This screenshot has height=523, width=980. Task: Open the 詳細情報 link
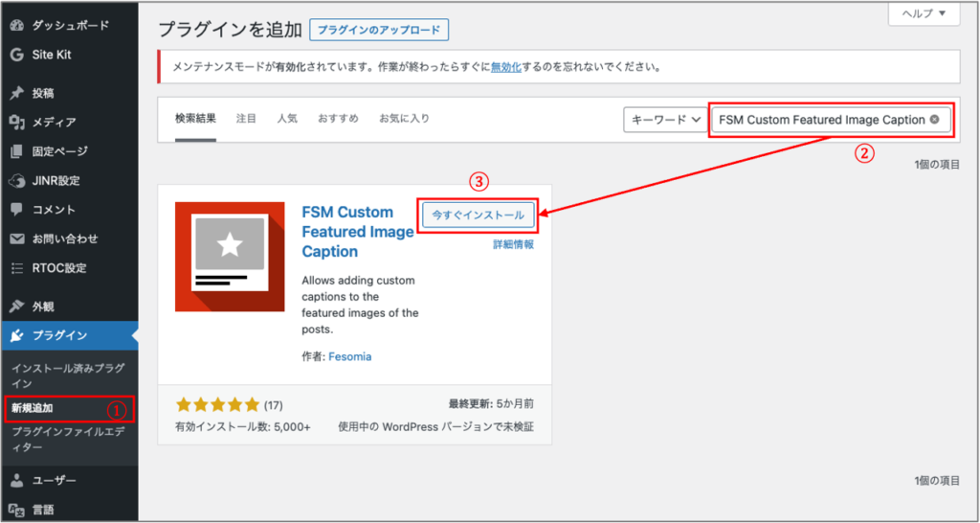(x=513, y=244)
